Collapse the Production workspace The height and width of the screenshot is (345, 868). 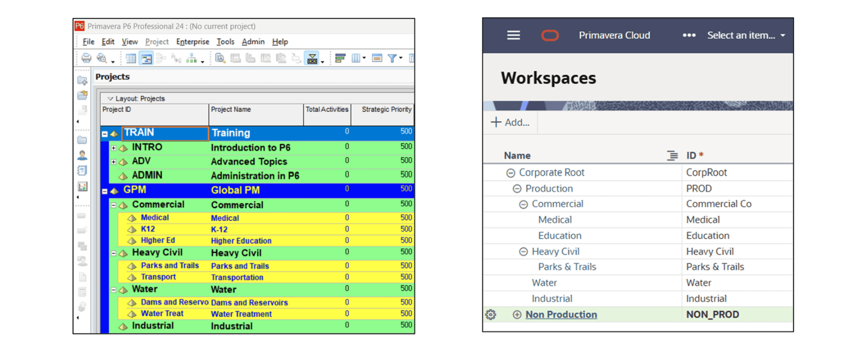(x=517, y=189)
